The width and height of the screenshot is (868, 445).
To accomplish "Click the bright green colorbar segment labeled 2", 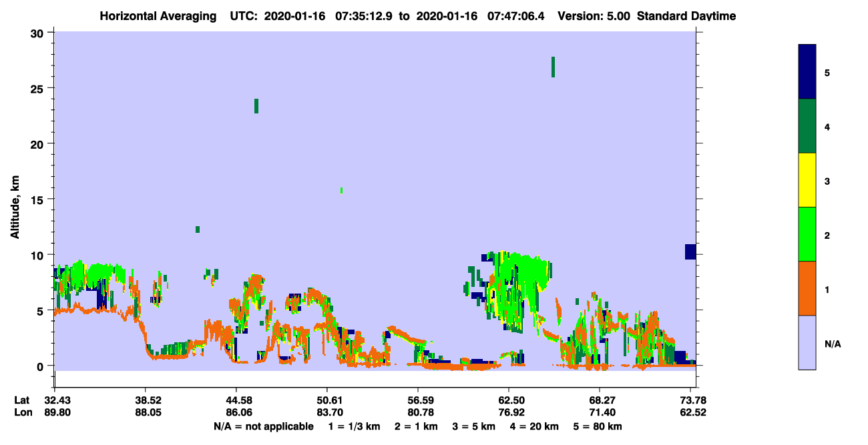I will click(807, 234).
